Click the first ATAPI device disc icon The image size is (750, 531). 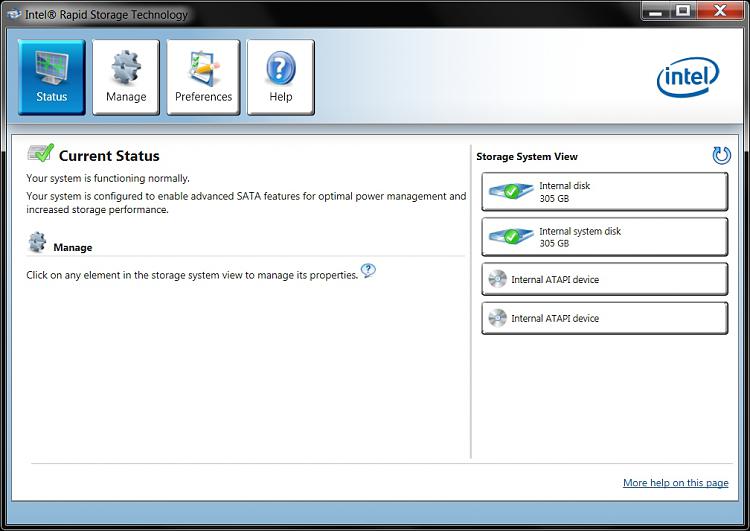497,279
